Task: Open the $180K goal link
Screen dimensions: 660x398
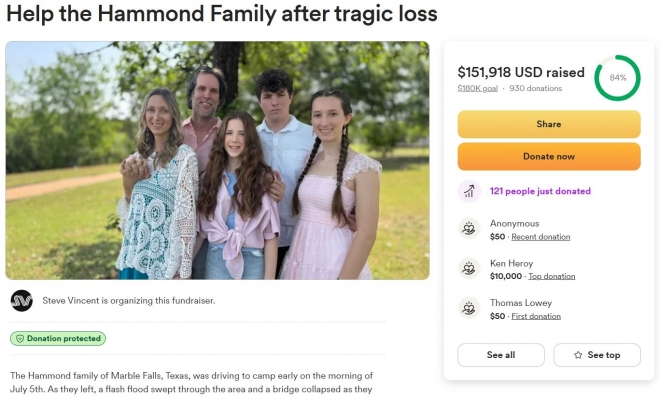Action: click(x=478, y=88)
